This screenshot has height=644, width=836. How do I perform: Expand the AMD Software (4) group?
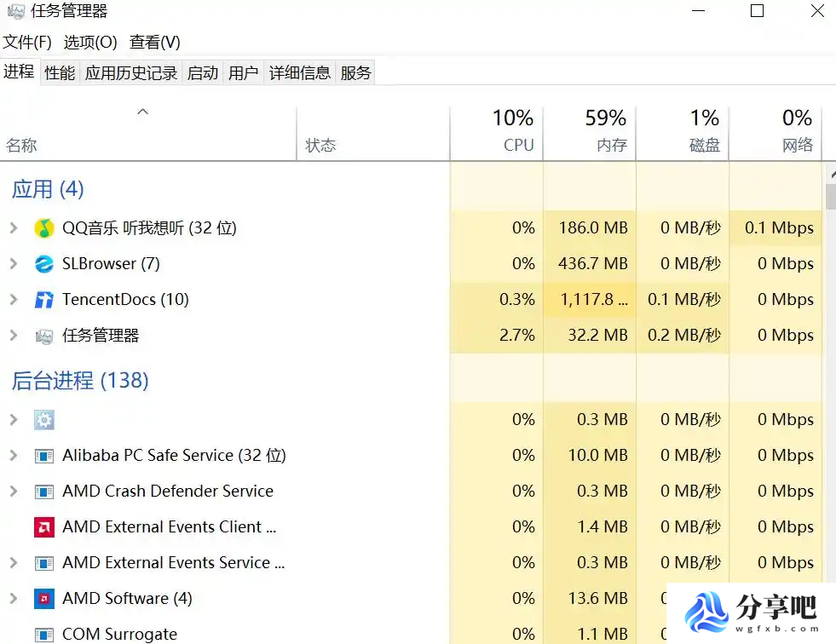click(14, 599)
